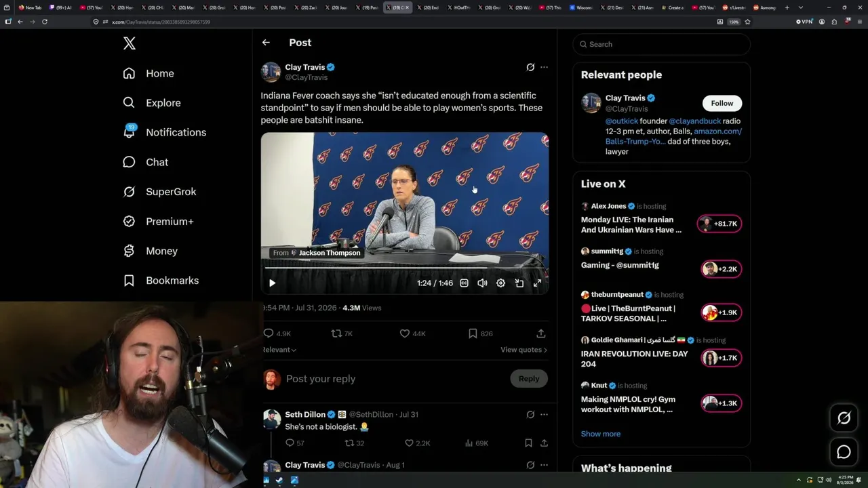Go to Home in the sidebar
This screenshot has width=868, height=488.
149,73
